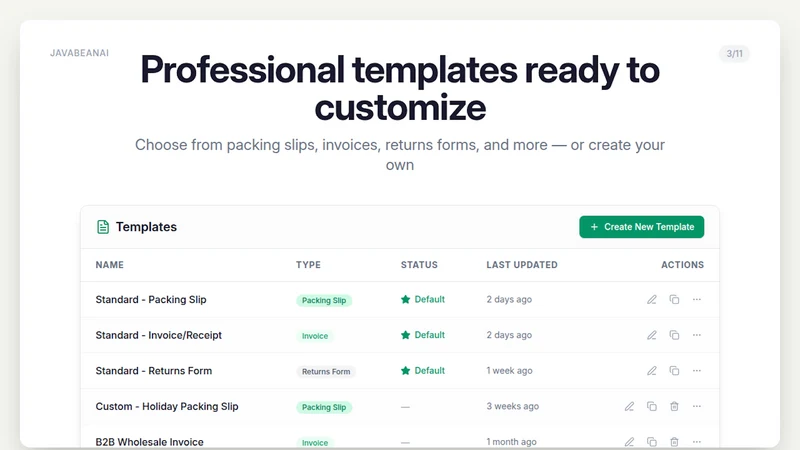This screenshot has height=450, width=800.
Task: Sort by the TYPE column header
Action: (x=308, y=265)
